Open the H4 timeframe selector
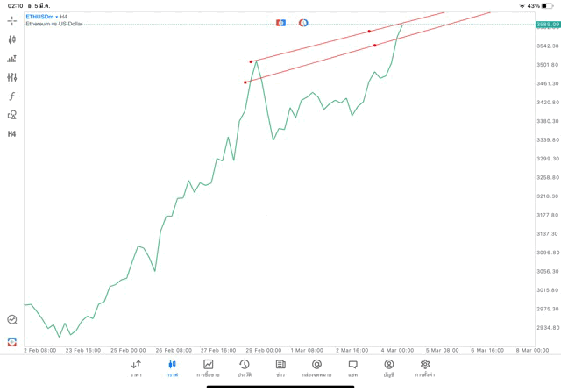This screenshot has height=392, width=561. point(12,134)
